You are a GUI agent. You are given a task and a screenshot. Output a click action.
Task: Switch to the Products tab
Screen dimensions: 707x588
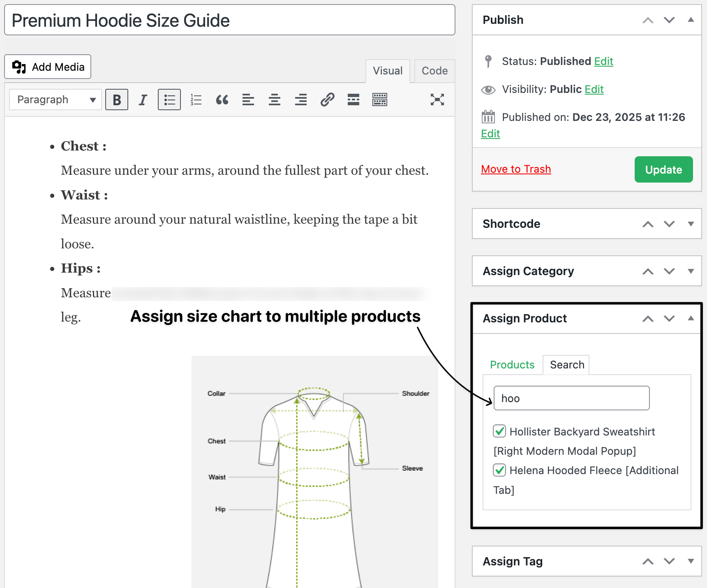point(512,364)
